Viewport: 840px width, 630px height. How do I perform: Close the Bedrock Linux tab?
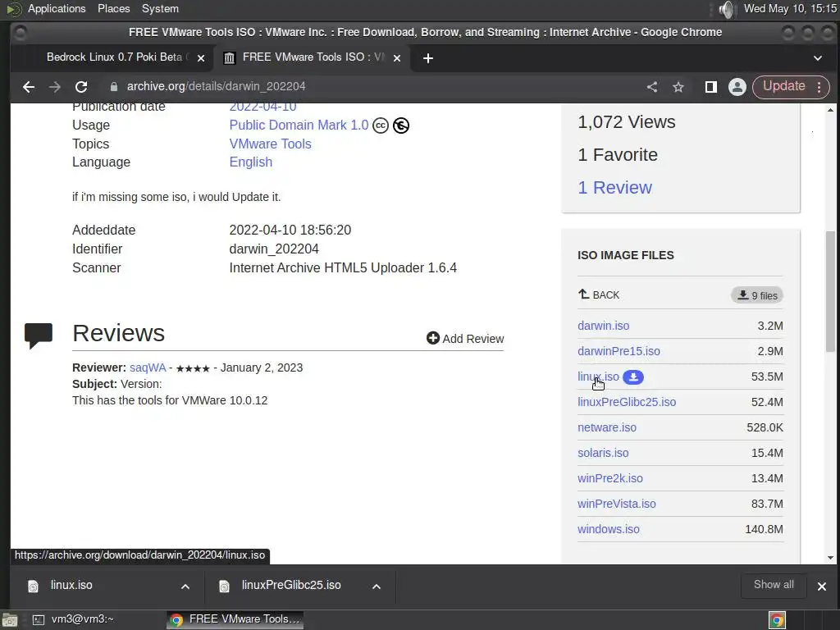click(201, 58)
